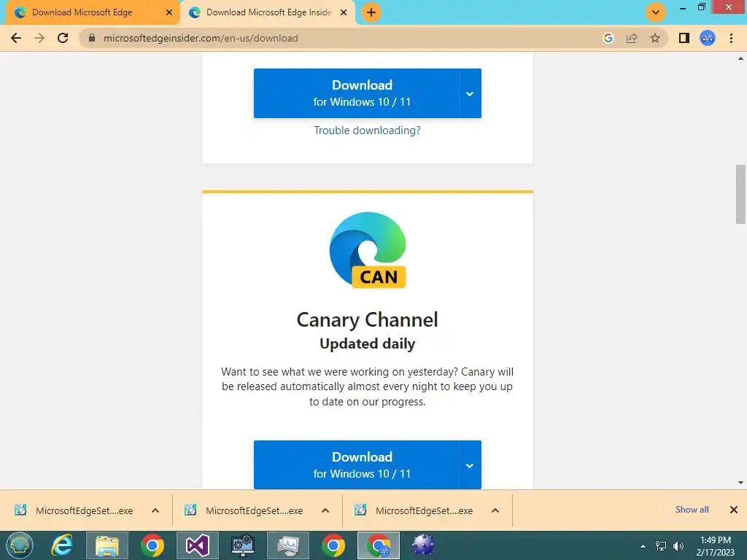Reload the current page

63,38
